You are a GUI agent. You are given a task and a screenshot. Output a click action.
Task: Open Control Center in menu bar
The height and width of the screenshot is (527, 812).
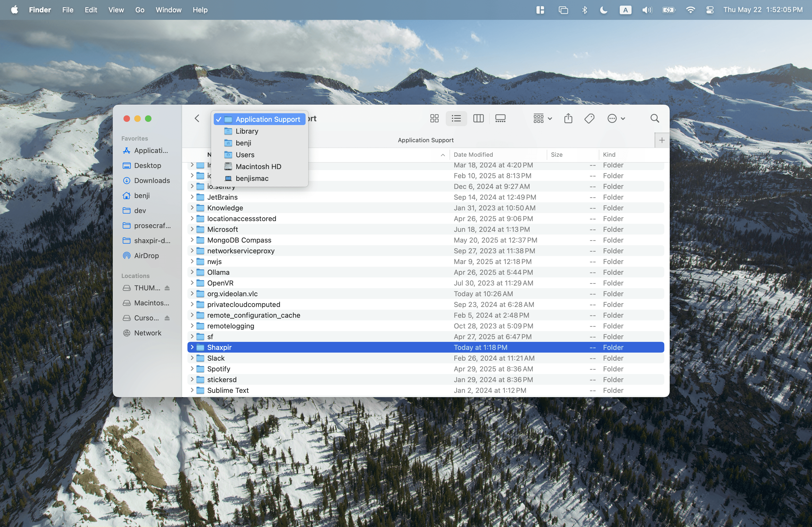710,10
